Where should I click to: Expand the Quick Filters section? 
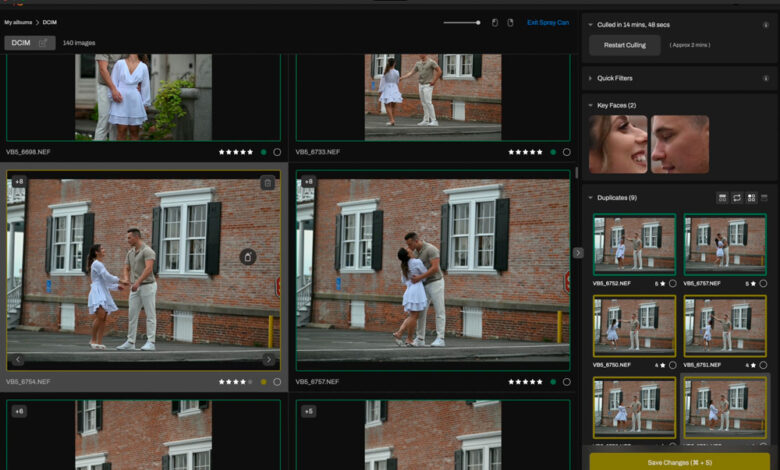(590, 78)
